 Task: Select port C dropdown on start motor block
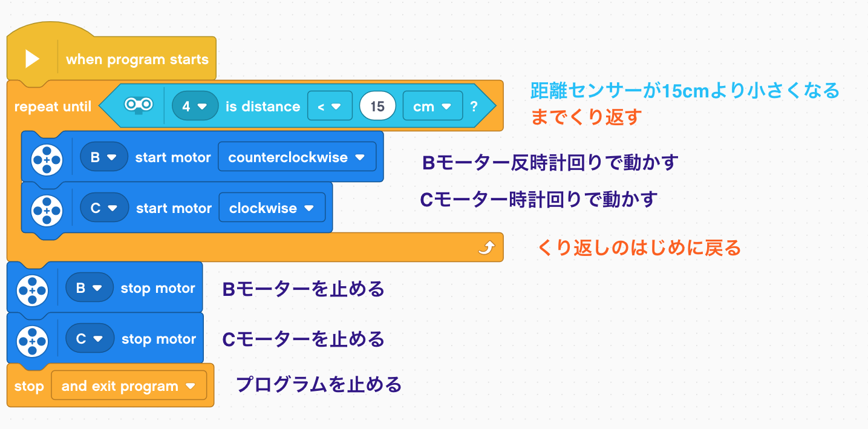point(103,208)
